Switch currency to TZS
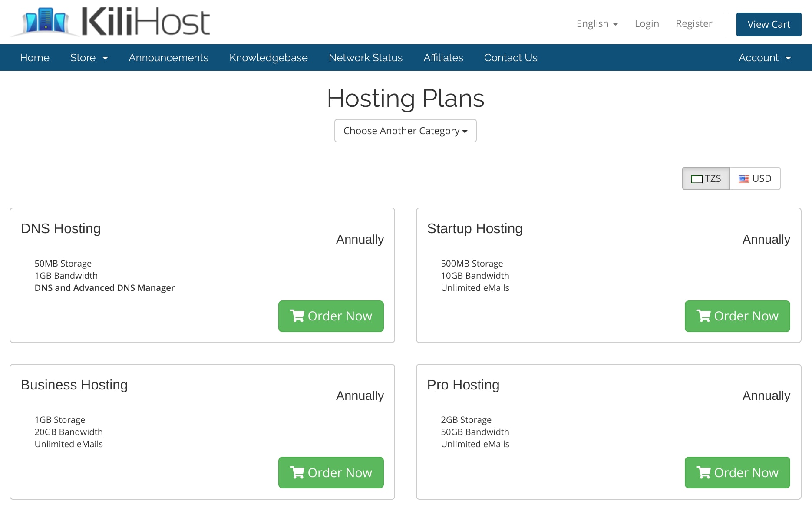 pyautogui.click(x=706, y=178)
